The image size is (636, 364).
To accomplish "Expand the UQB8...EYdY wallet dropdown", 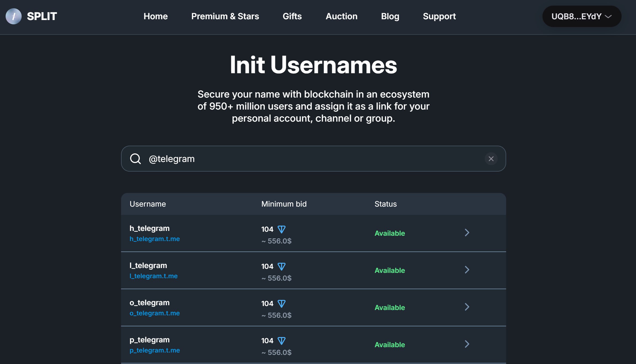I will click(x=581, y=16).
